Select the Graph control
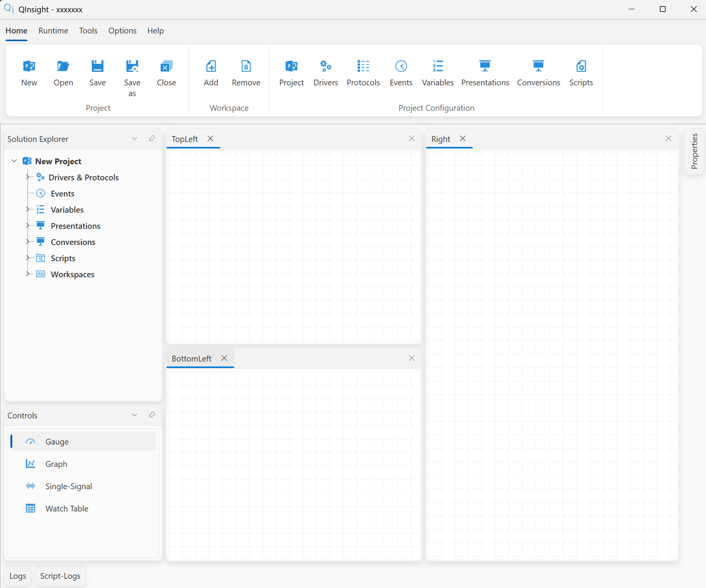 [x=83, y=464]
